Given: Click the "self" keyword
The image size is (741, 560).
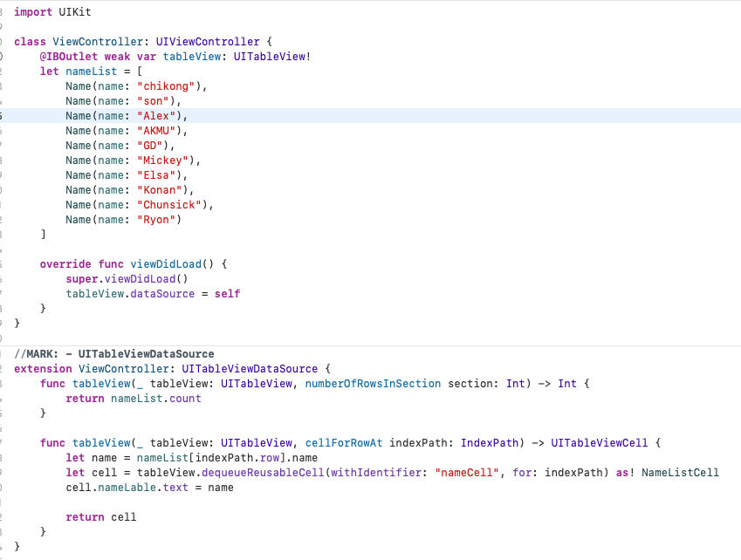Looking at the screenshot, I should pyautogui.click(x=227, y=294).
